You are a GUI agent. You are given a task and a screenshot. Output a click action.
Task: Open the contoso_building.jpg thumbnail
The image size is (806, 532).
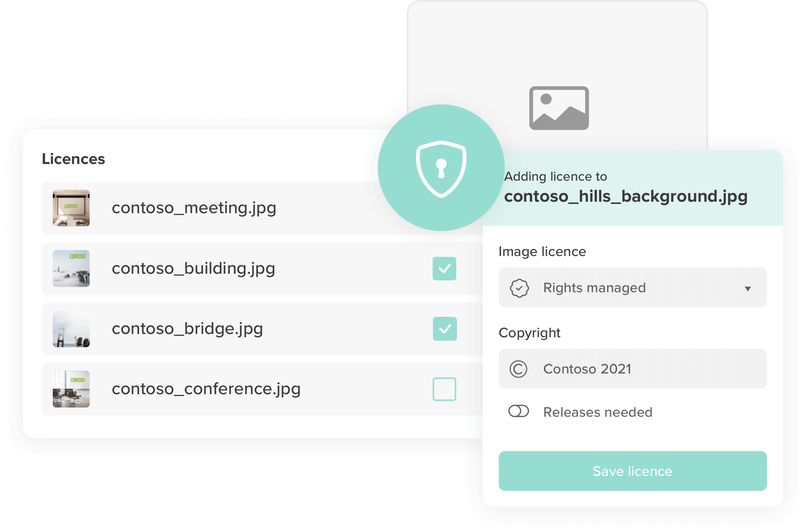71,269
